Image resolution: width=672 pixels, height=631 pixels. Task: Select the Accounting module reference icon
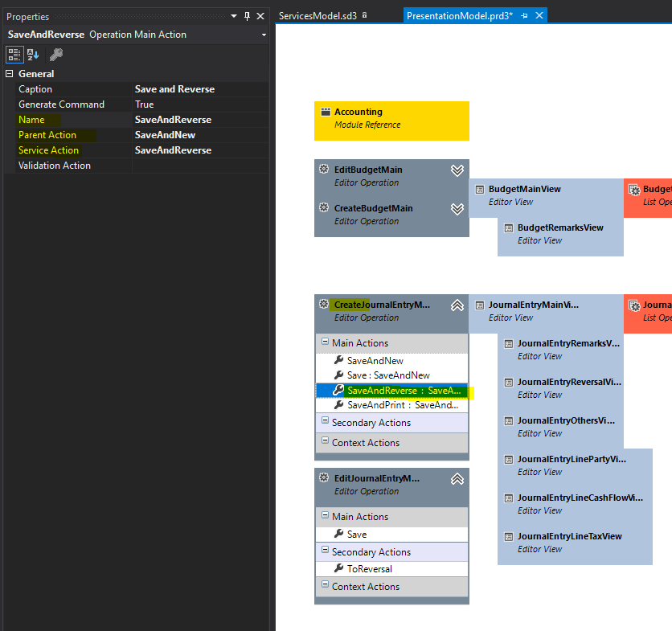326,112
